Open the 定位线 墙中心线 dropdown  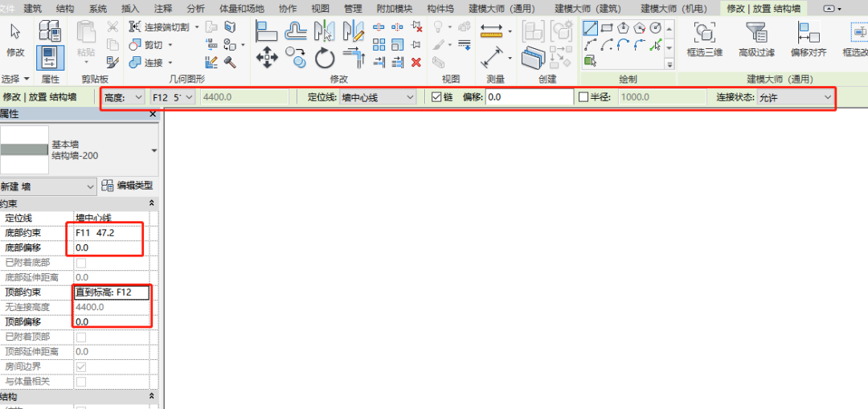pyautogui.click(x=377, y=97)
